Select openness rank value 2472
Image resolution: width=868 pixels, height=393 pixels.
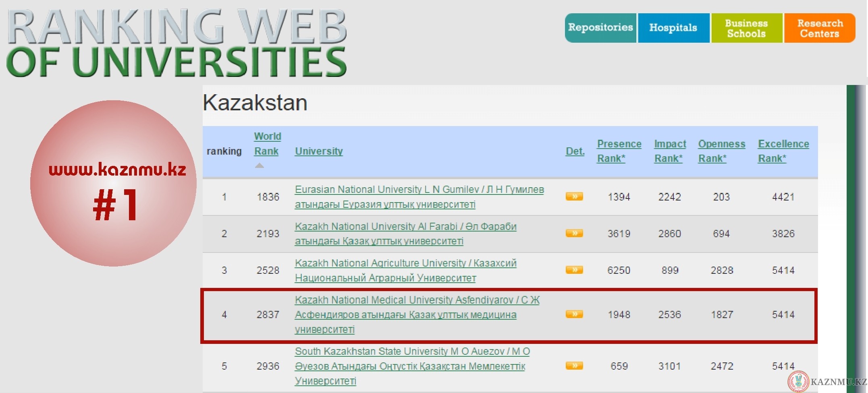click(722, 366)
